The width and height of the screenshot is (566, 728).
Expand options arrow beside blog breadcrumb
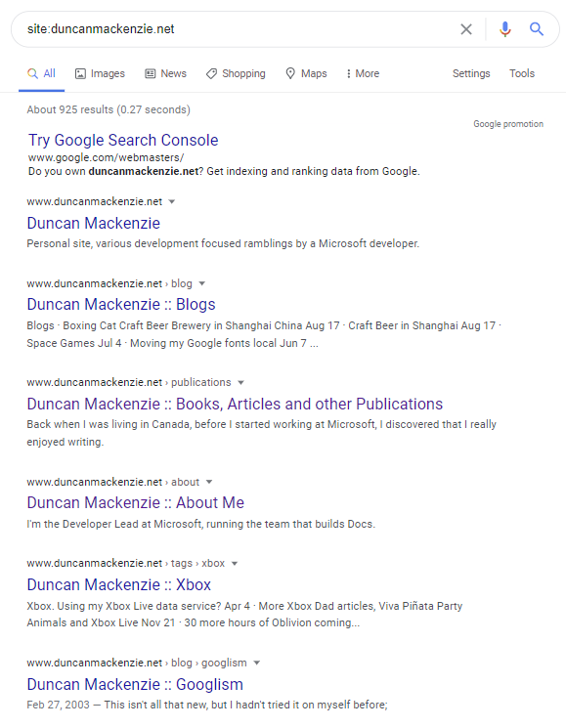tap(202, 283)
